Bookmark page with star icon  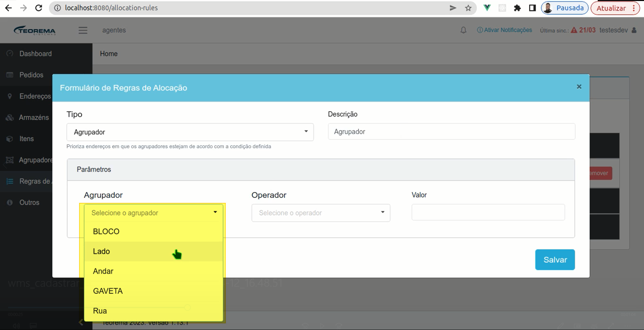[468, 8]
